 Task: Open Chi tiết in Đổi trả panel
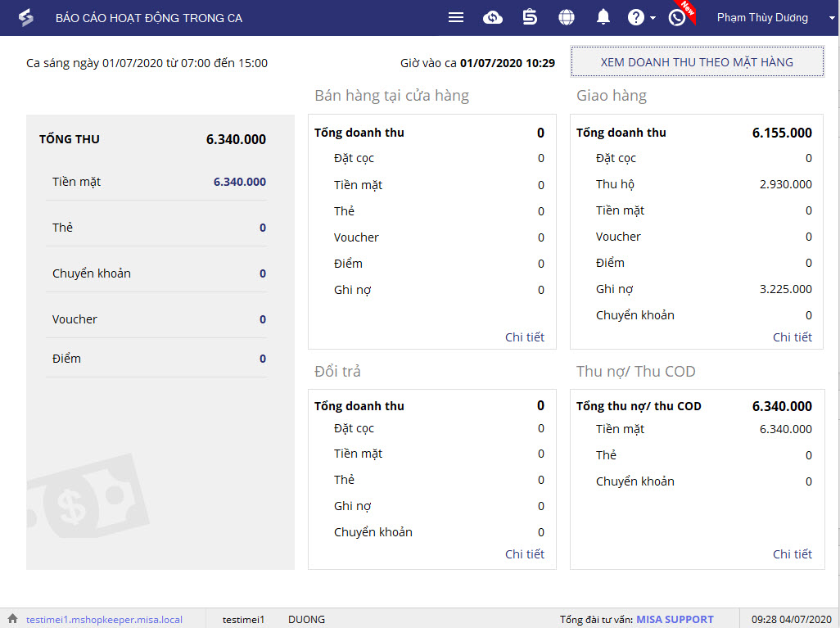[x=525, y=554]
